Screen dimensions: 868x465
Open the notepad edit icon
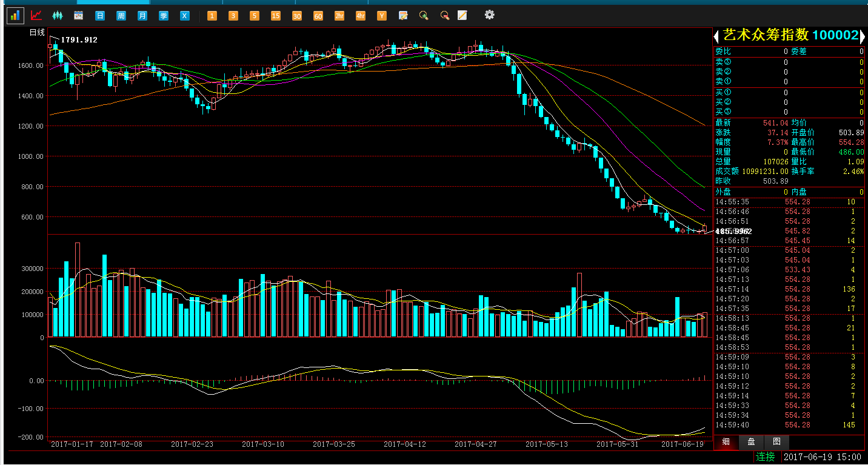(462, 15)
